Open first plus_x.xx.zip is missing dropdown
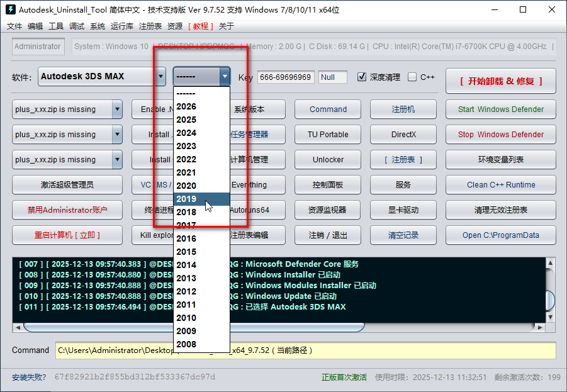This screenshot has height=392, width=567. pos(67,109)
